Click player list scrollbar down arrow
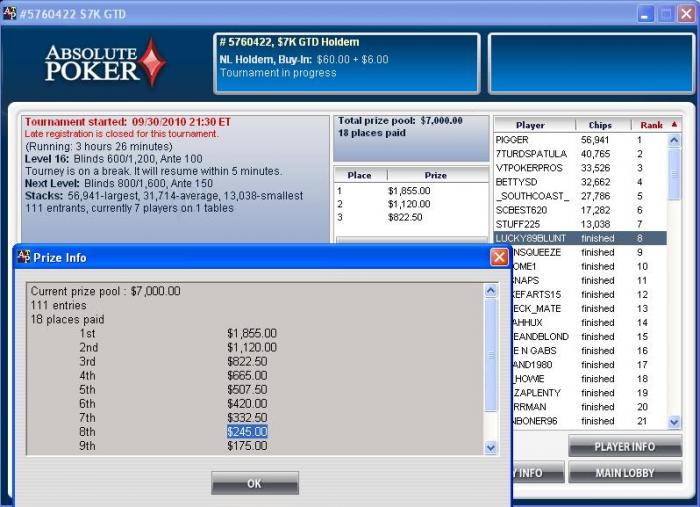 674,421
